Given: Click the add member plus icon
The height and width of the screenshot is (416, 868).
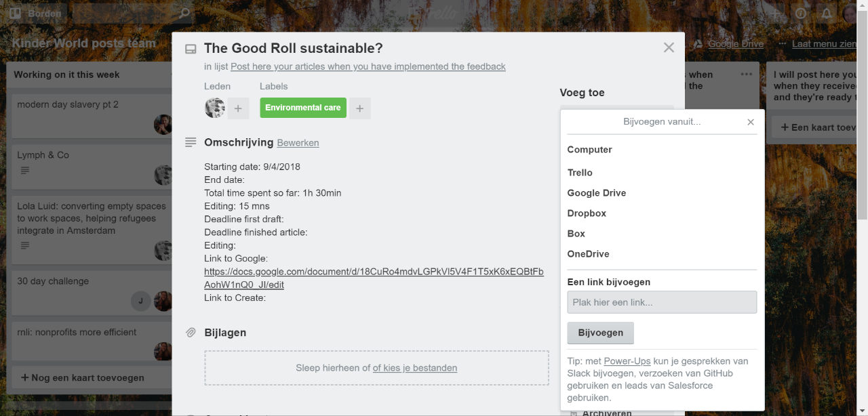Looking at the screenshot, I should pyautogui.click(x=238, y=108).
